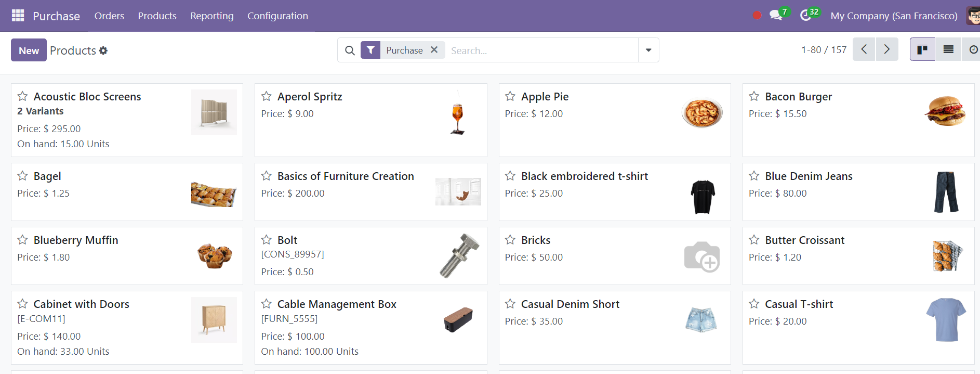This screenshot has width=980, height=374.
Task: Toggle star for Black embroidered t-shirt
Action: pyautogui.click(x=510, y=176)
